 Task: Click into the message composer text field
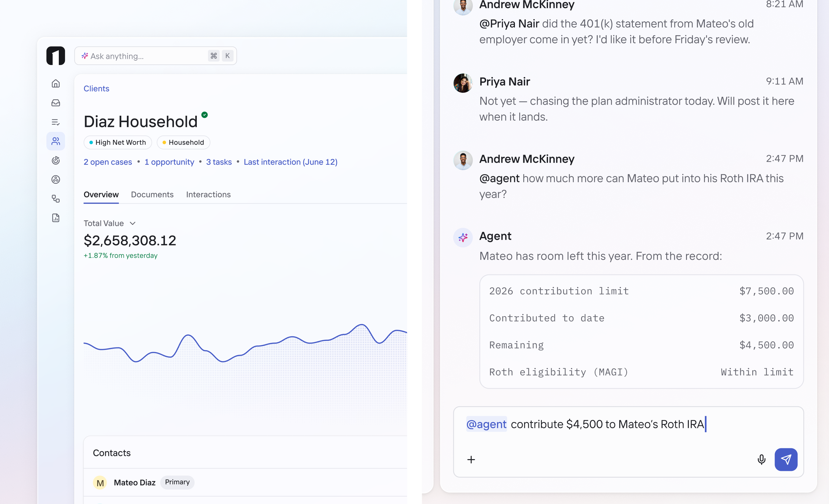628,442
